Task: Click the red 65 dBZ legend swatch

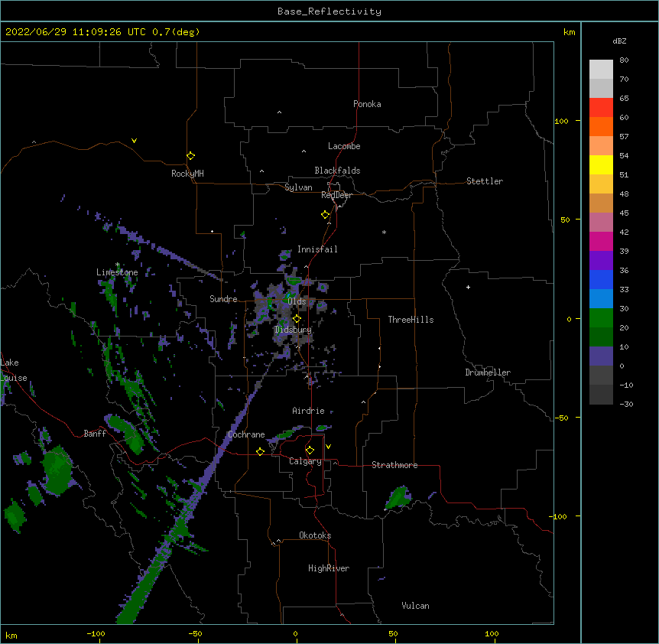Action: [601, 108]
